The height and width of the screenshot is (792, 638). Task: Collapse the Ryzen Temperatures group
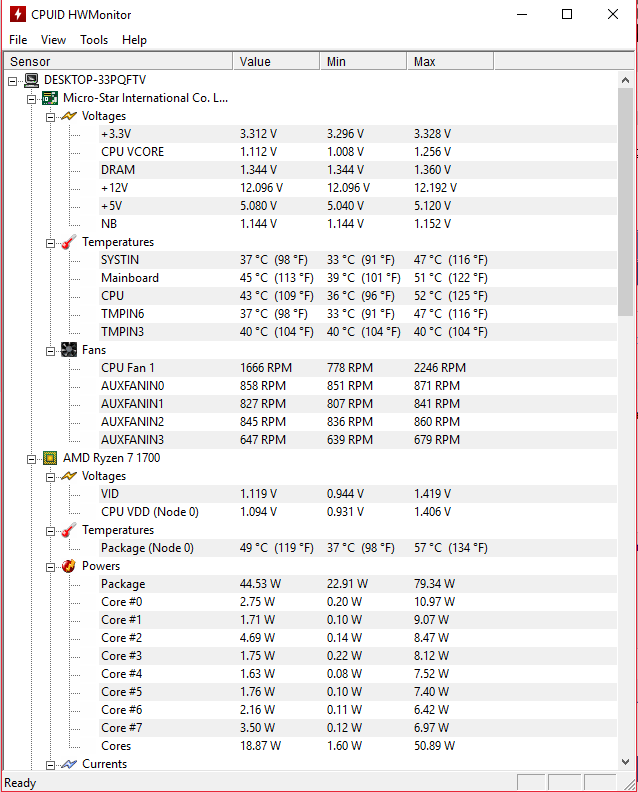tap(51, 531)
